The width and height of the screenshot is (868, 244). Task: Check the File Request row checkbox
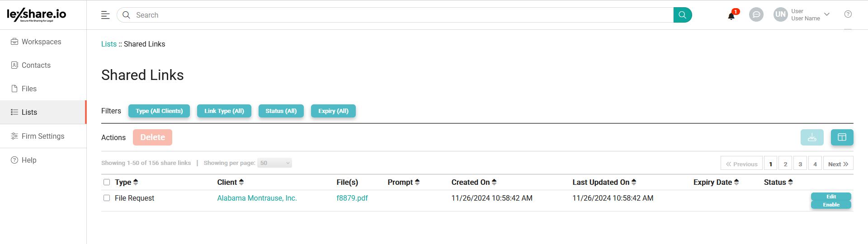[x=107, y=198]
